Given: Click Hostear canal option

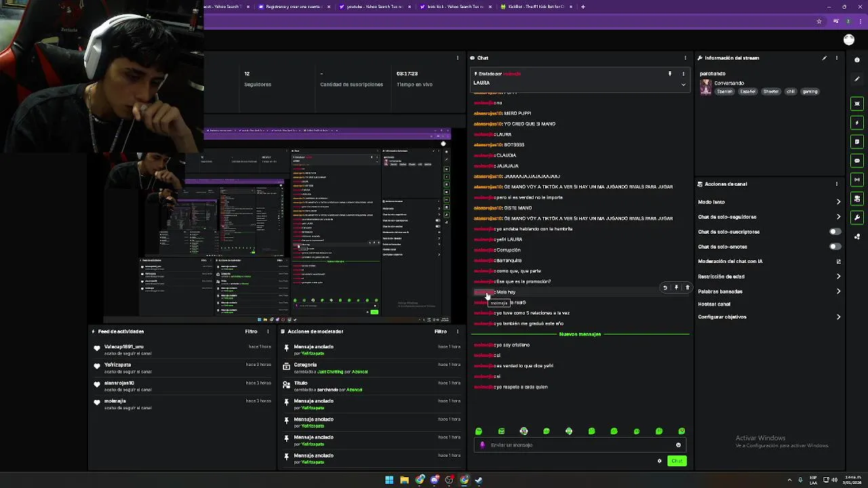Looking at the screenshot, I should click(714, 304).
